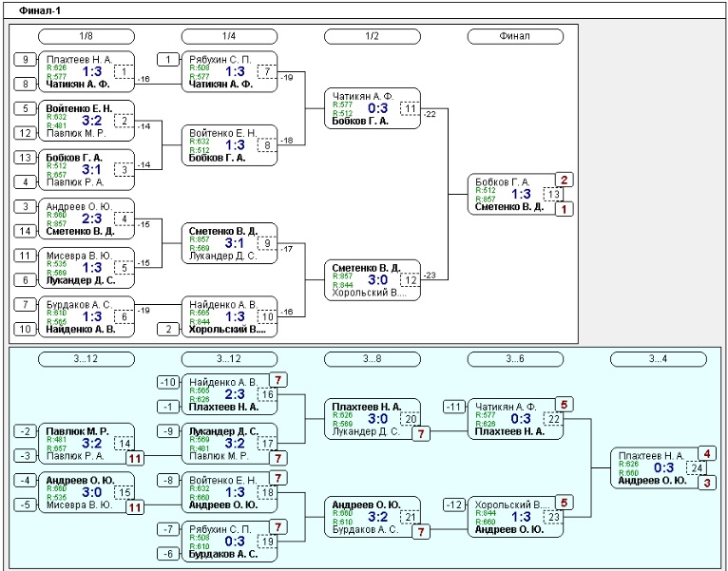
Task: Click the -1 loser slot box
Action: 168,407
